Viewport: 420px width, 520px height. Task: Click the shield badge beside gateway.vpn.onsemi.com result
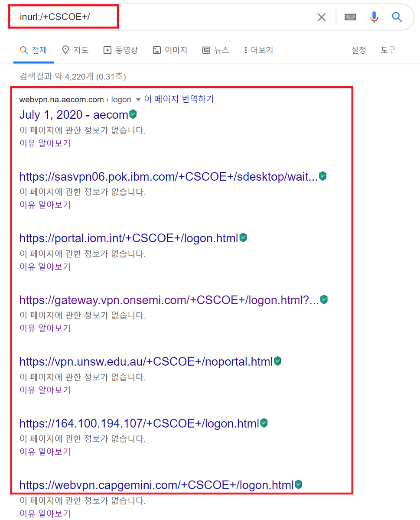pos(324,299)
